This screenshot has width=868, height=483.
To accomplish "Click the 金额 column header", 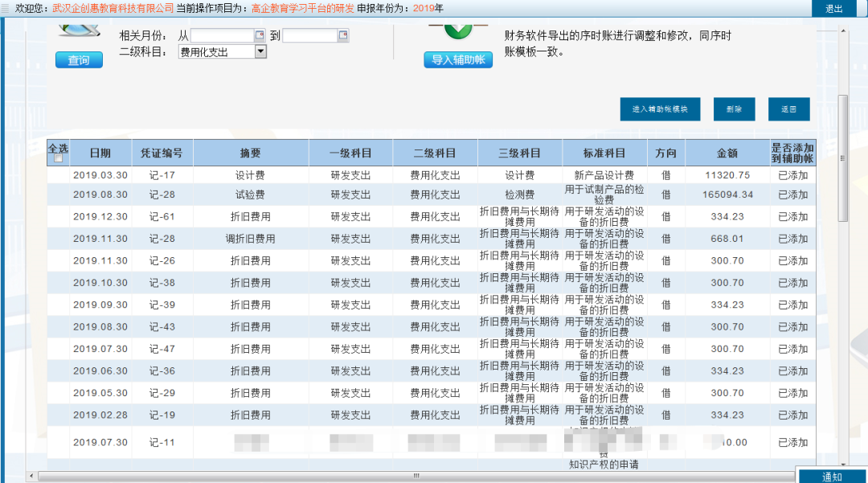I will click(727, 153).
